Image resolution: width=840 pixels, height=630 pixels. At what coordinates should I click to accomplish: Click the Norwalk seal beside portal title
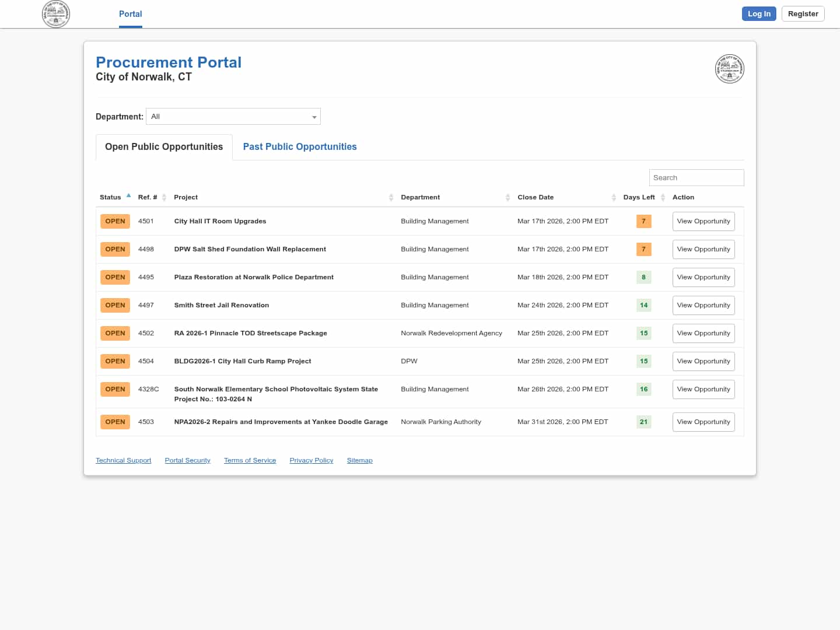(729, 69)
